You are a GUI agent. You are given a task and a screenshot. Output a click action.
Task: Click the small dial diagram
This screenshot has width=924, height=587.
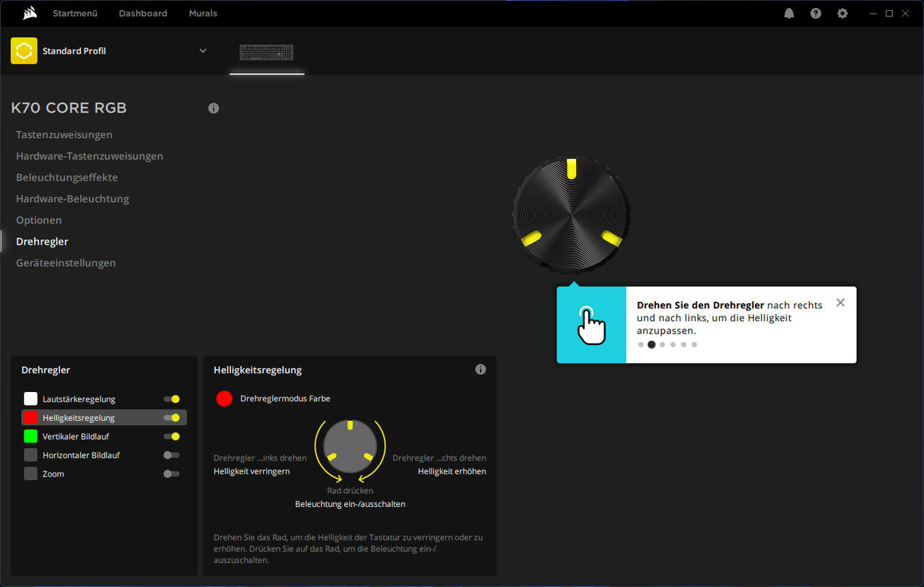coord(350,446)
